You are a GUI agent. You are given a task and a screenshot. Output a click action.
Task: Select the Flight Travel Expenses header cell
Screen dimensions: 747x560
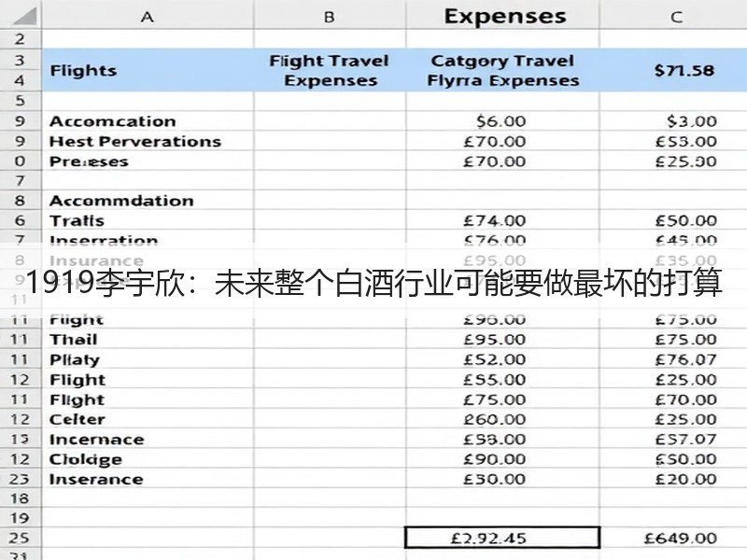coord(330,71)
